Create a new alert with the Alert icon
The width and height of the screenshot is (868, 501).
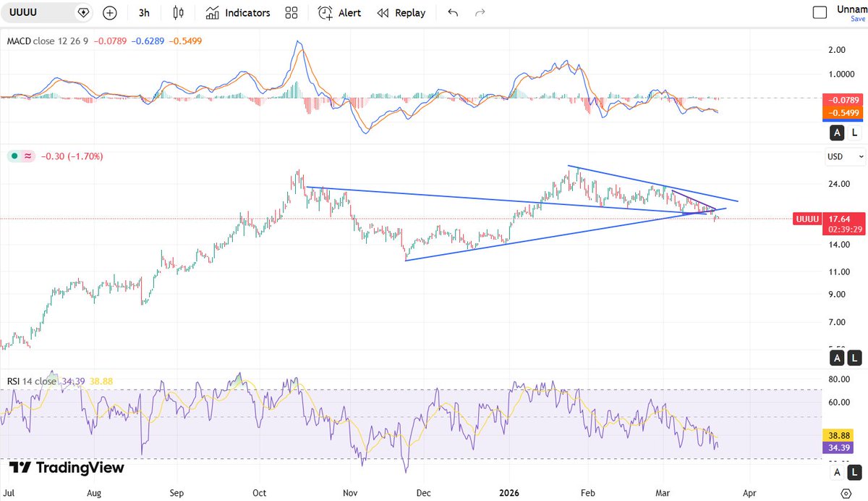(339, 12)
